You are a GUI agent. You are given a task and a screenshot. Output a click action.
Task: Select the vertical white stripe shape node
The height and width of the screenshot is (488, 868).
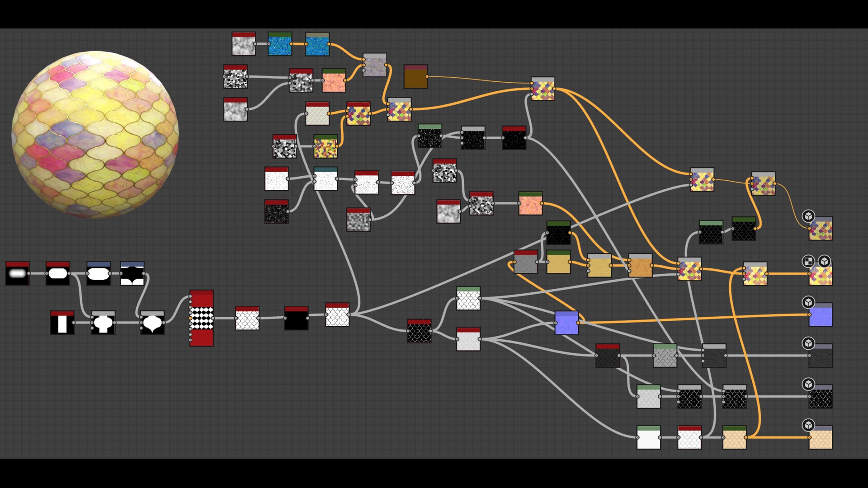tap(62, 323)
